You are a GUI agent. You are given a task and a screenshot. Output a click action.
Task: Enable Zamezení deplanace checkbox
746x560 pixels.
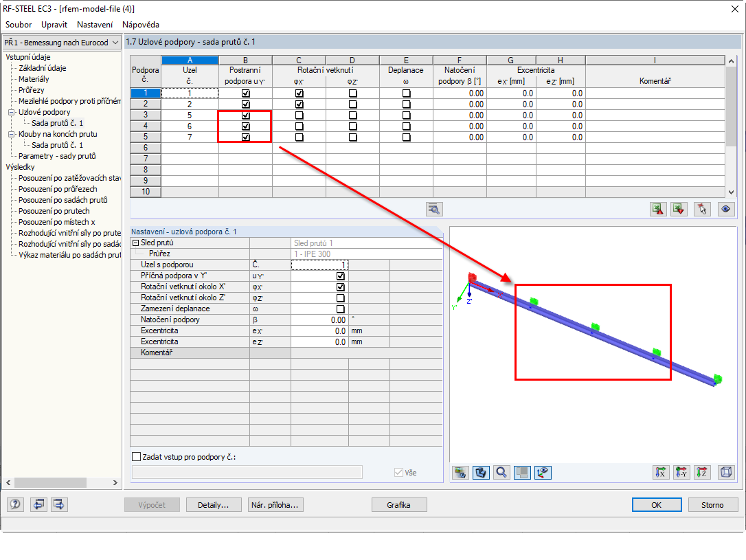(341, 309)
